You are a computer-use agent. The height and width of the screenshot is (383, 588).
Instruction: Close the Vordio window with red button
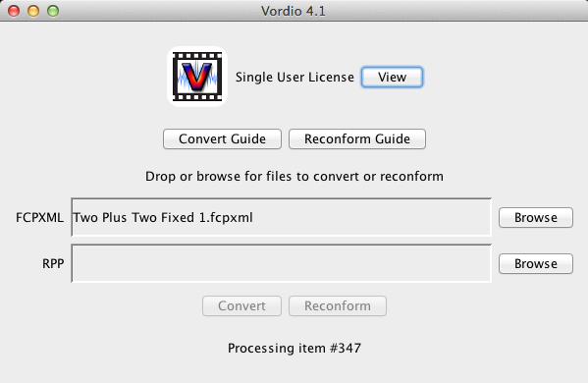[14, 11]
